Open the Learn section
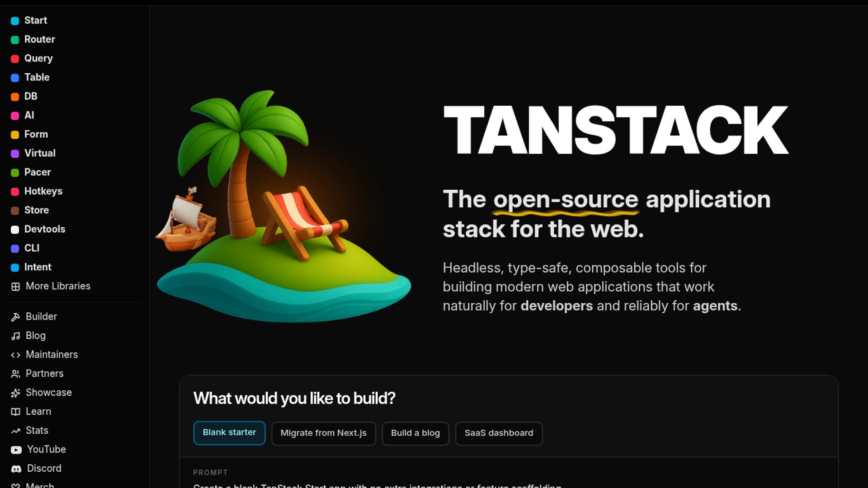The height and width of the screenshot is (488, 868). (x=38, y=411)
